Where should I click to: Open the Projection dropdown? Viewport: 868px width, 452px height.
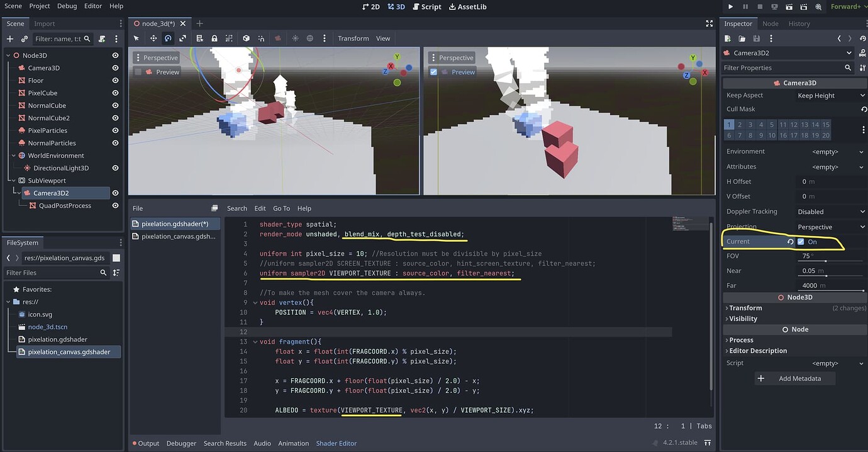[830, 227]
